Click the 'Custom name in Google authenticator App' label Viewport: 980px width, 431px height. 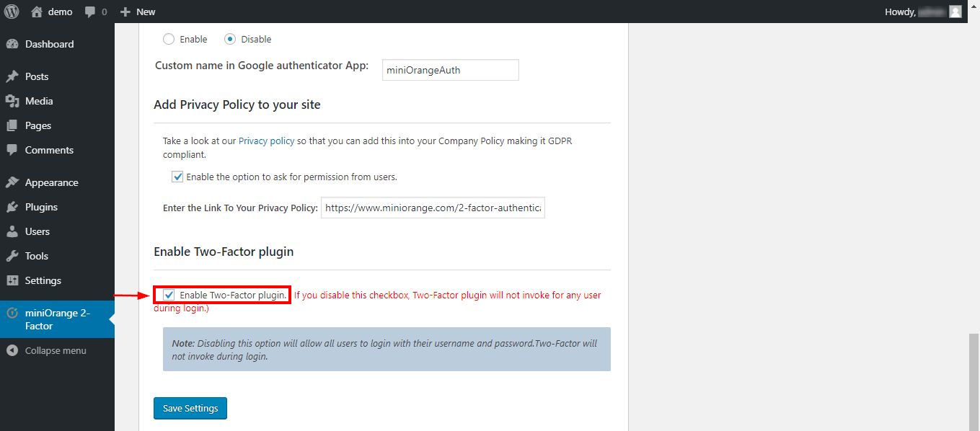(262, 66)
